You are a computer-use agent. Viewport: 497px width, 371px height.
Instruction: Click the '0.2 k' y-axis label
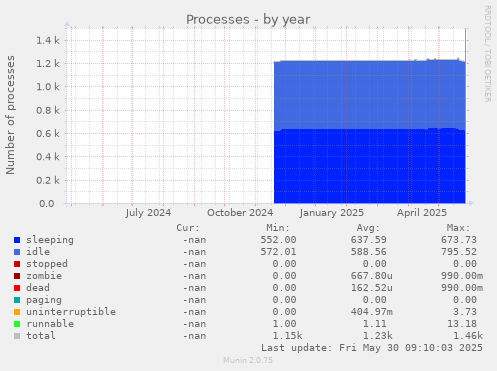[x=48, y=180]
